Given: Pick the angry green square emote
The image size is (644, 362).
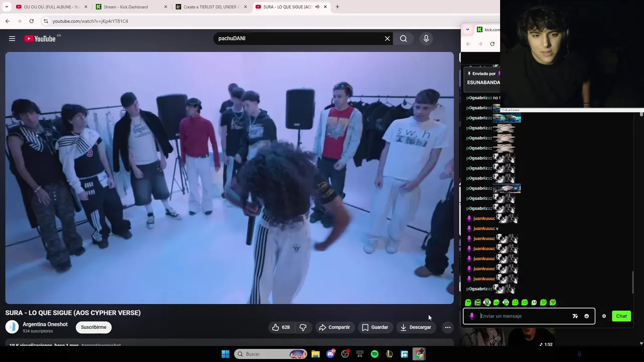Looking at the screenshot, I should (x=477, y=303).
